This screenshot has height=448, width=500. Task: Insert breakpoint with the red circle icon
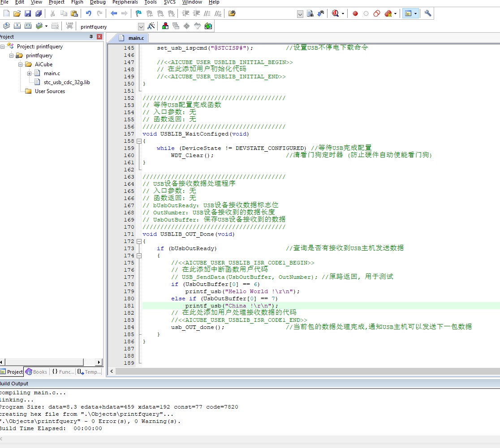point(355,13)
